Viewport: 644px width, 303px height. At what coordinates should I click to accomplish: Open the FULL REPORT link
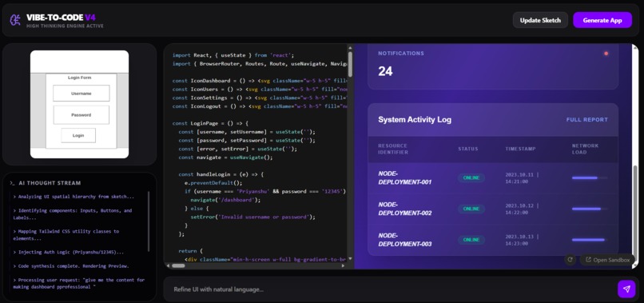point(587,120)
